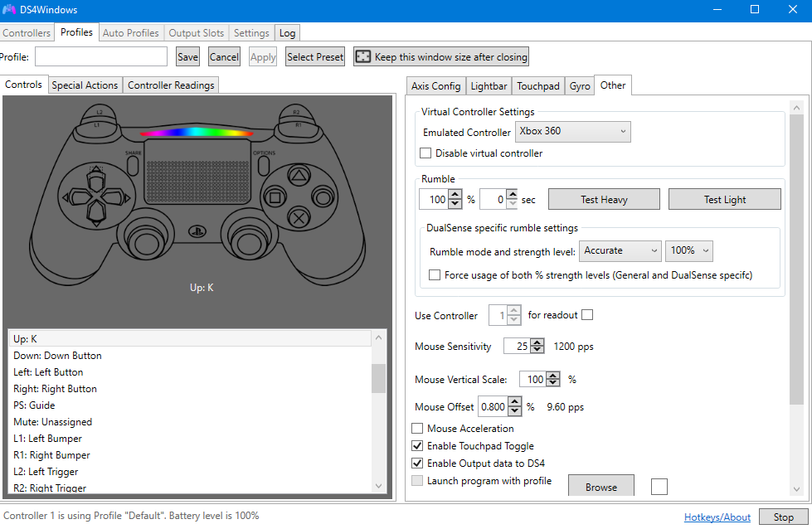
Task: Switch to the Lightbar tab
Action: [x=488, y=86]
